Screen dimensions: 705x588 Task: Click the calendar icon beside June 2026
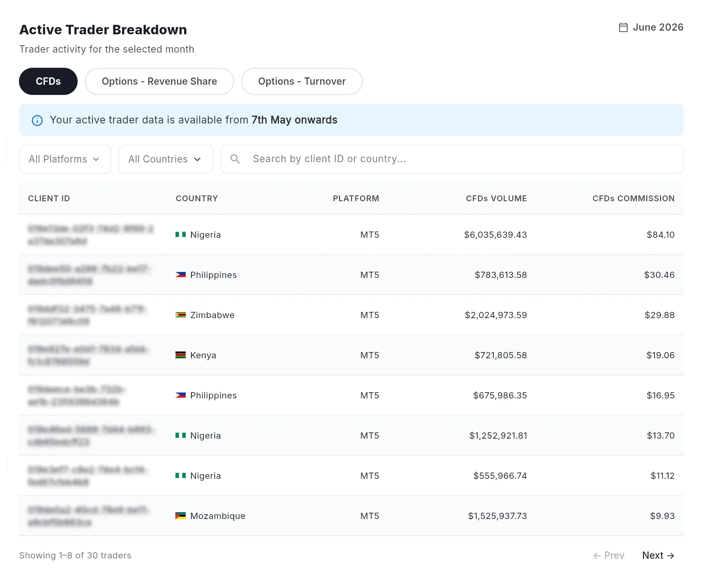[x=623, y=27]
